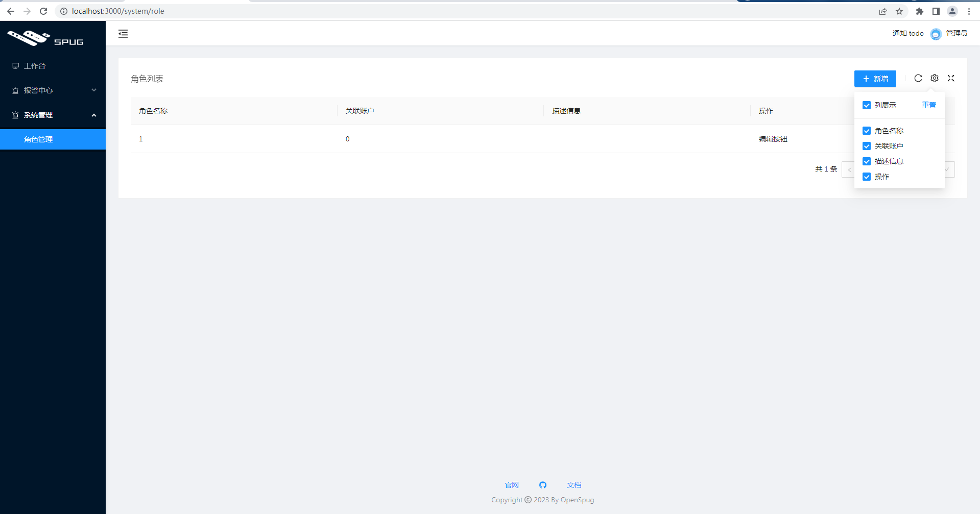Click the 系统管理 menu item
This screenshot has height=514, width=980.
53,115
